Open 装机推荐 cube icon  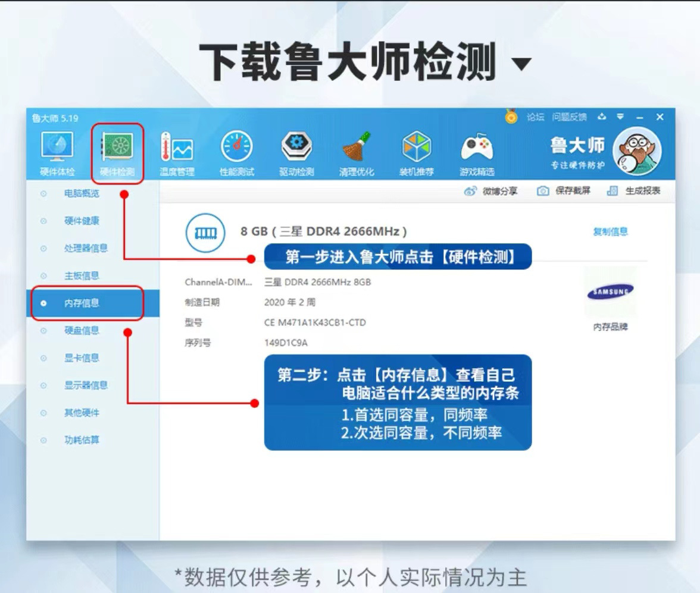click(x=417, y=154)
